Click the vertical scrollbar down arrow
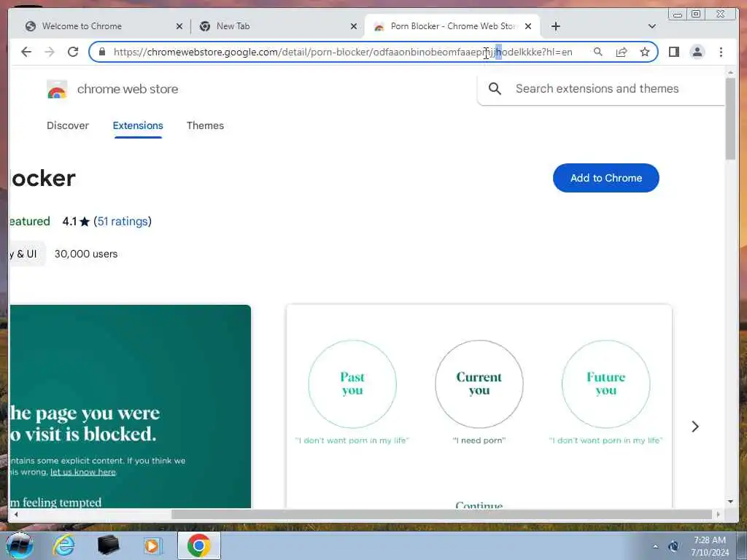The height and width of the screenshot is (560, 747). (x=730, y=502)
